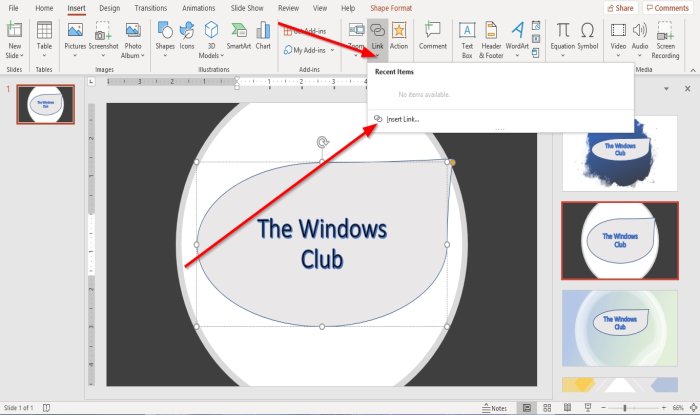Start Slide Show from status bar icon
The width and height of the screenshot is (700, 415).
point(588,407)
